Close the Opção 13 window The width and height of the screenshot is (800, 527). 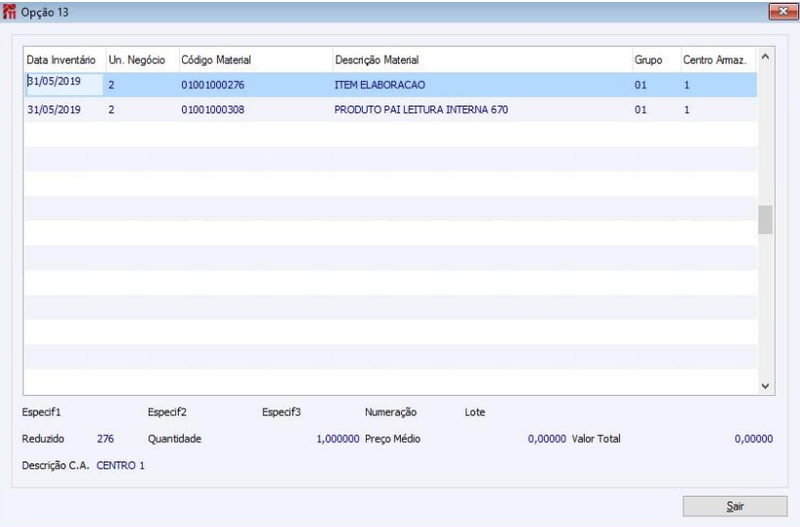[783, 11]
